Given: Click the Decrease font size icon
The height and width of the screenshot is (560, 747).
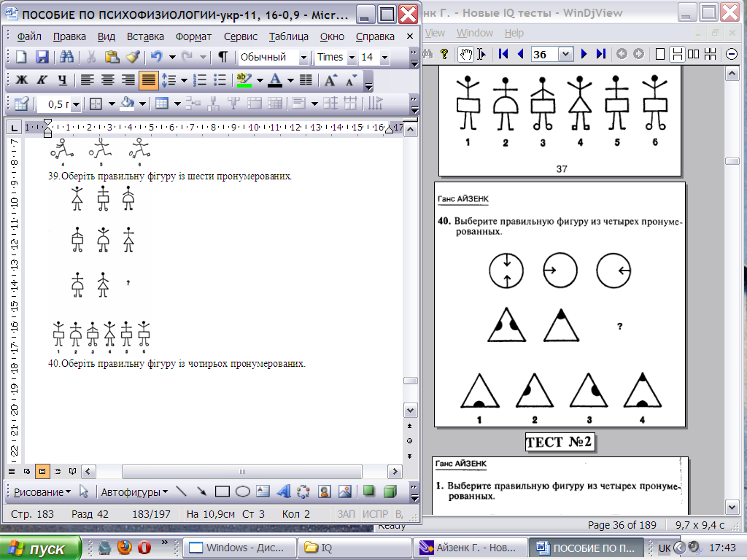Looking at the screenshot, I should tap(351, 80).
